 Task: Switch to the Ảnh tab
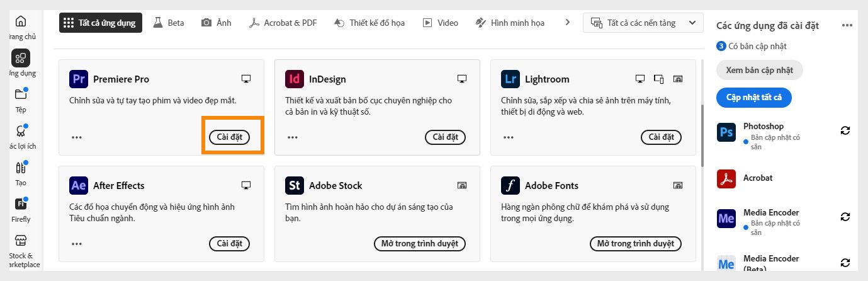[217, 23]
